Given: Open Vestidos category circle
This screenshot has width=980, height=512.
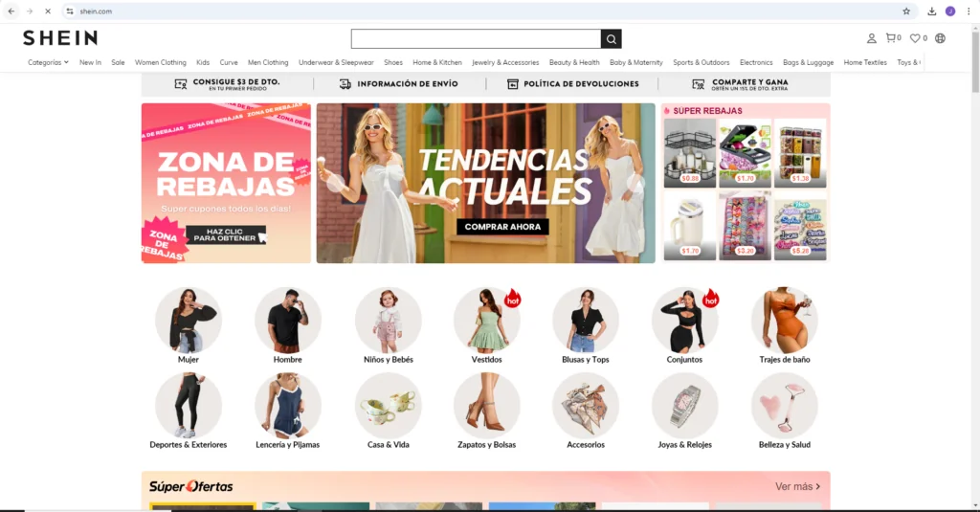Looking at the screenshot, I should point(486,320).
